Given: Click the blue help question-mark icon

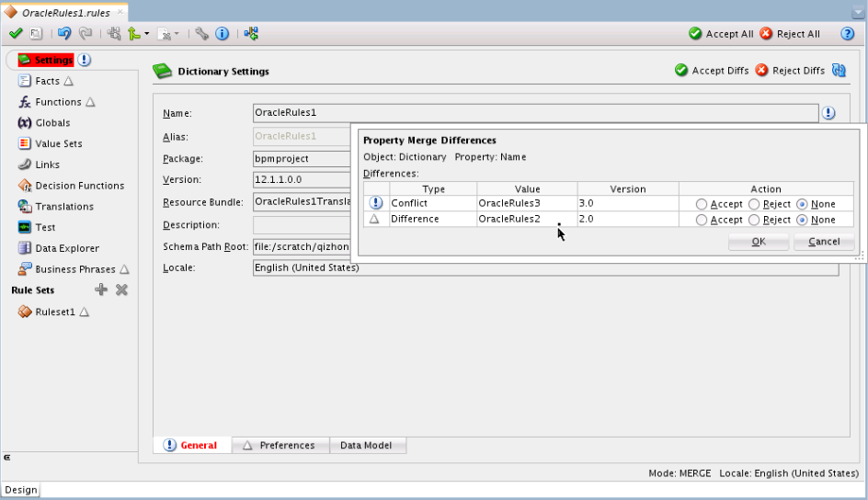Looking at the screenshot, I should coord(848,34).
